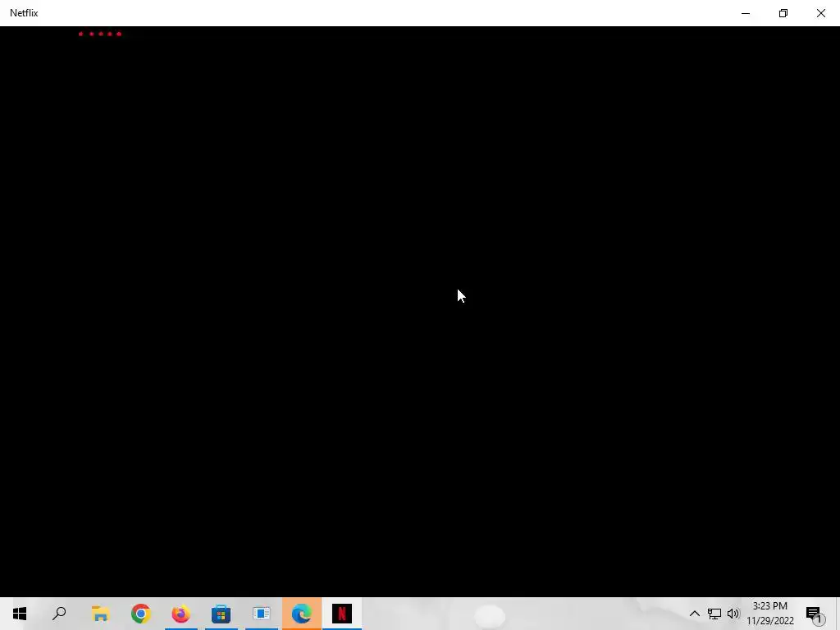Open taskbar search magnifier

[x=59, y=614]
